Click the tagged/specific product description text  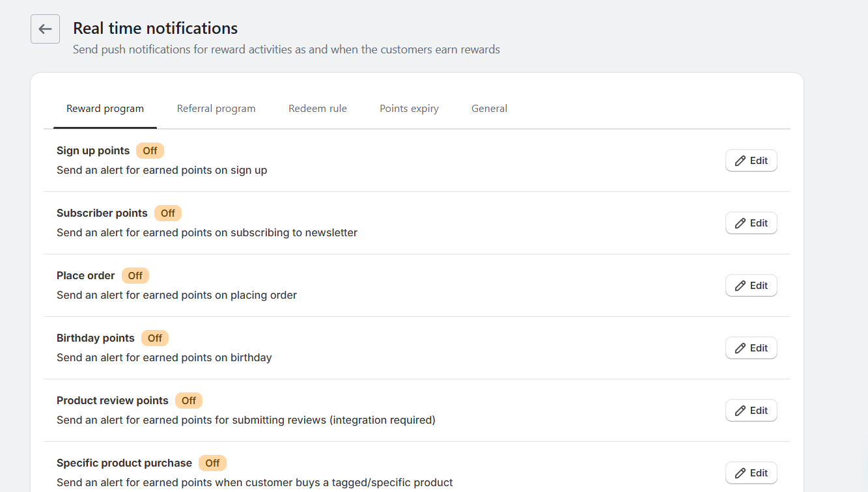point(255,482)
